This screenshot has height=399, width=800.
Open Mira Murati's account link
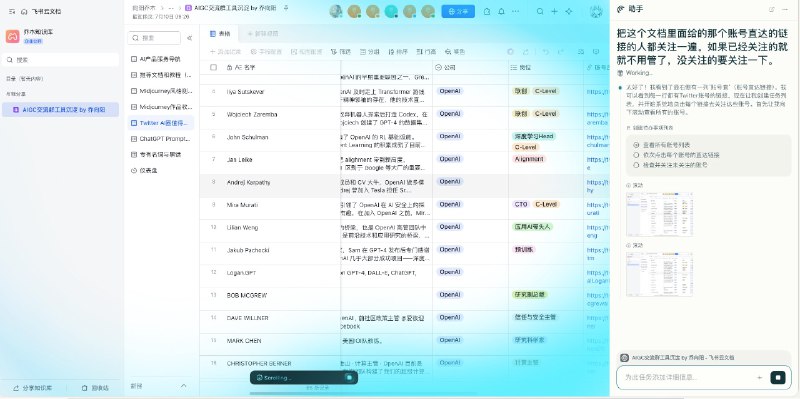(597, 208)
